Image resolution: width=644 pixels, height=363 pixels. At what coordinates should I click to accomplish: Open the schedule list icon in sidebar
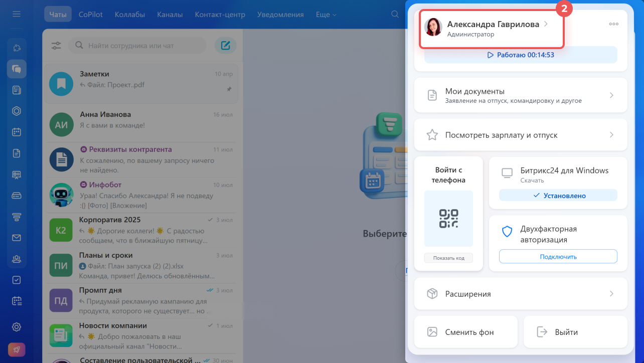click(x=17, y=301)
